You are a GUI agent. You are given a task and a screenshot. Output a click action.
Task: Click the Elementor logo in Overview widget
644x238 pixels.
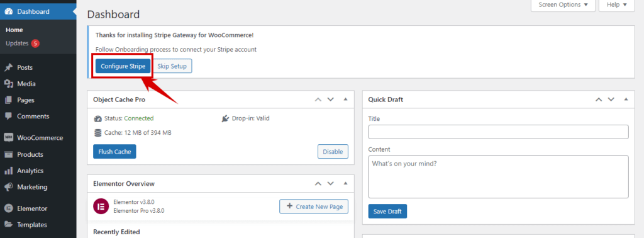(101, 207)
